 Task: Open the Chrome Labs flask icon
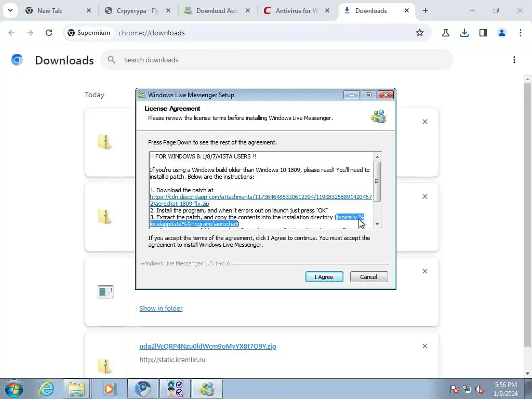pyautogui.click(x=445, y=33)
